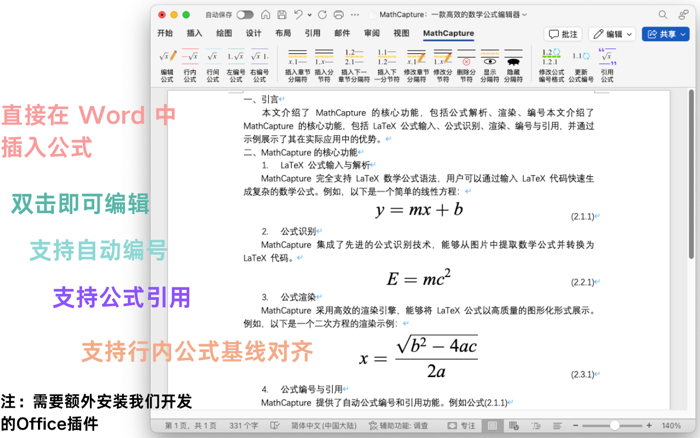Open 修改公式编号格式

tap(551, 65)
